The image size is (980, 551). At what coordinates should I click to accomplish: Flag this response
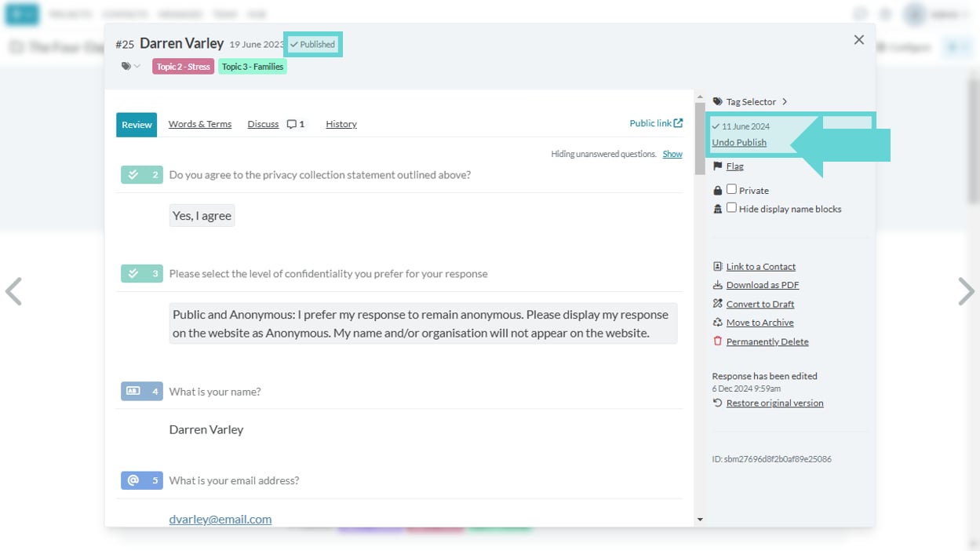click(x=734, y=166)
